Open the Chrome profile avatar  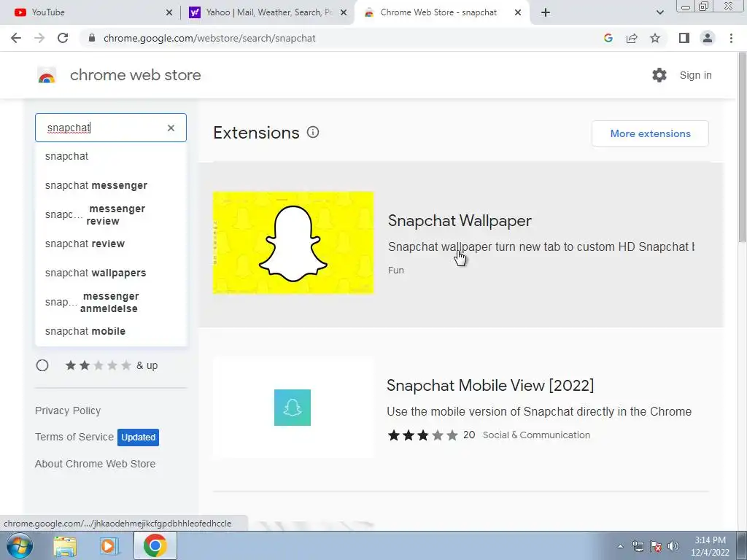pos(708,38)
